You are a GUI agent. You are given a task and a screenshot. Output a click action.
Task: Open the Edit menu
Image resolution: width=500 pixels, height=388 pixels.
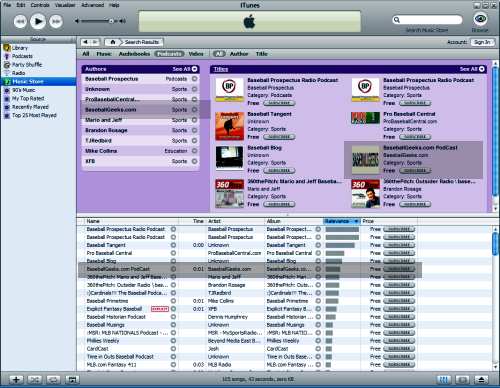(21, 5)
